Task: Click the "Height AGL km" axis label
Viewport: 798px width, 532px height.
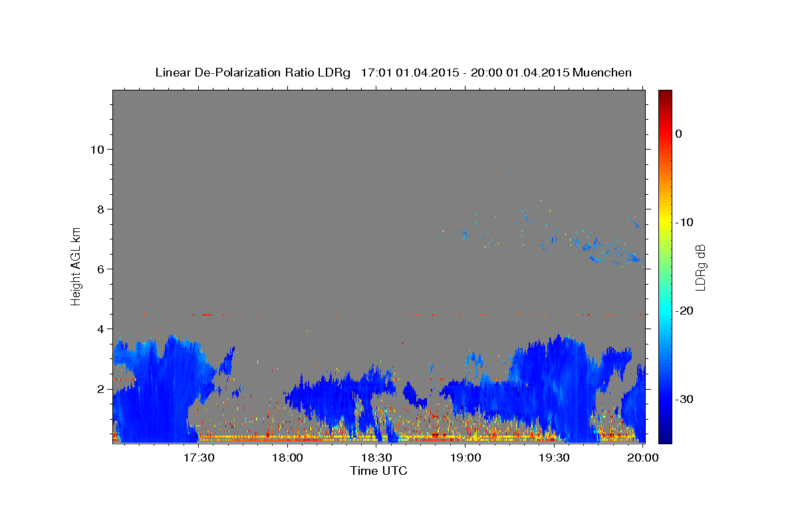Action: (76, 266)
